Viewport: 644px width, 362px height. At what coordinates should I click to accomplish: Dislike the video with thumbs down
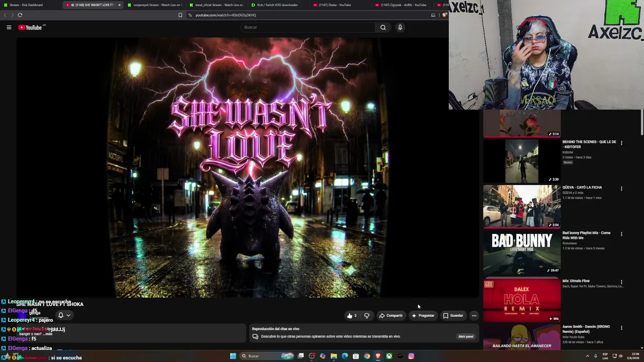point(367,316)
